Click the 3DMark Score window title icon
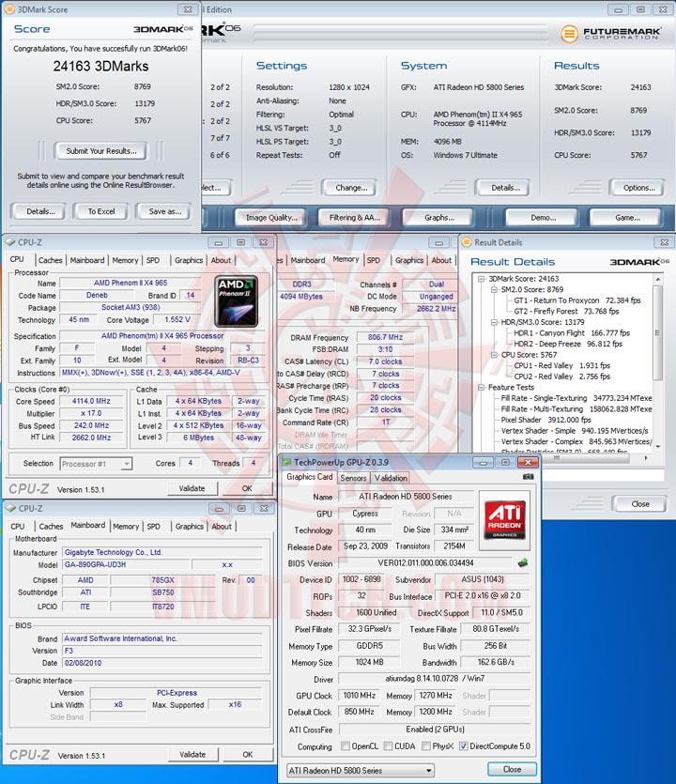This screenshot has height=784, width=676. [x=9, y=9]
